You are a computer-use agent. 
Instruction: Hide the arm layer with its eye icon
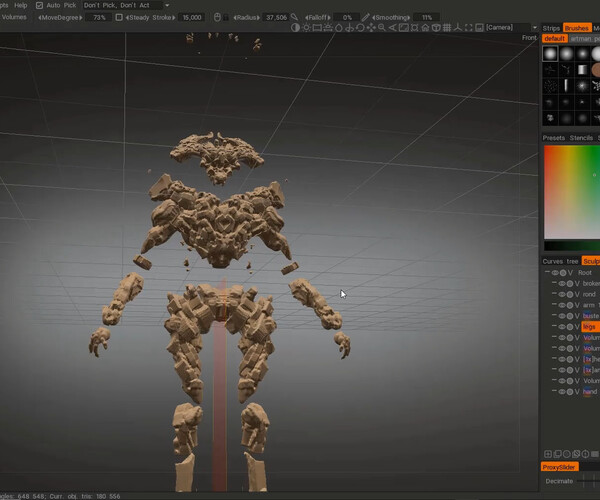[562, 305]
